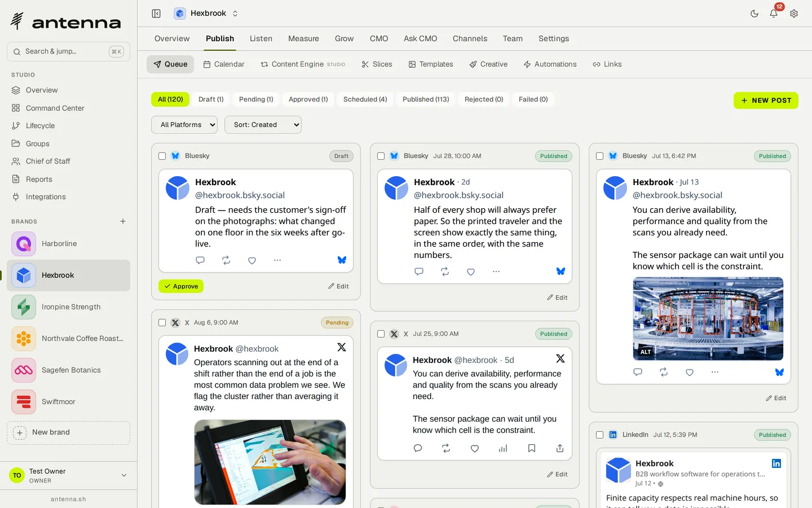
Task: Filter queue by Failed (0)
Action: (533, 99)
